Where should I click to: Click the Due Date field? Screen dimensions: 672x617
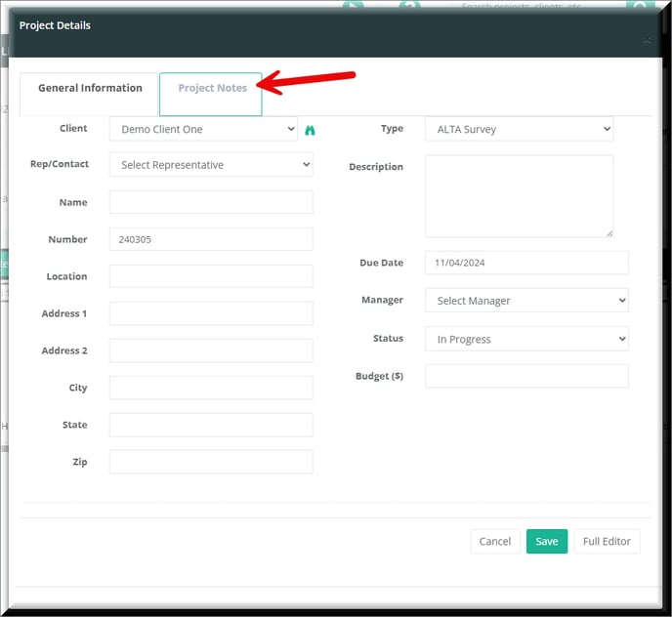[526, 263]
